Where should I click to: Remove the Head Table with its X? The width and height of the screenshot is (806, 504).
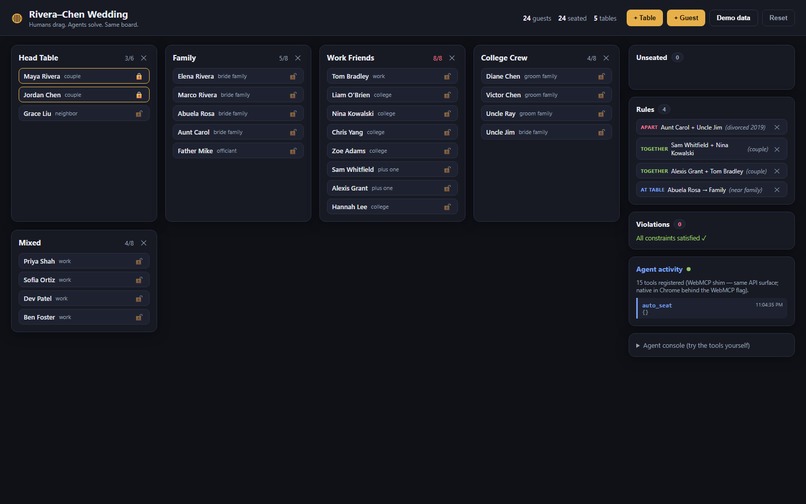tap(143, 58)
